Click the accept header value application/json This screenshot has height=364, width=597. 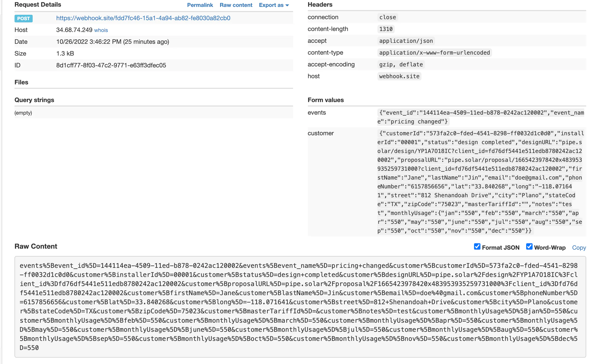(x=406, y=41)
